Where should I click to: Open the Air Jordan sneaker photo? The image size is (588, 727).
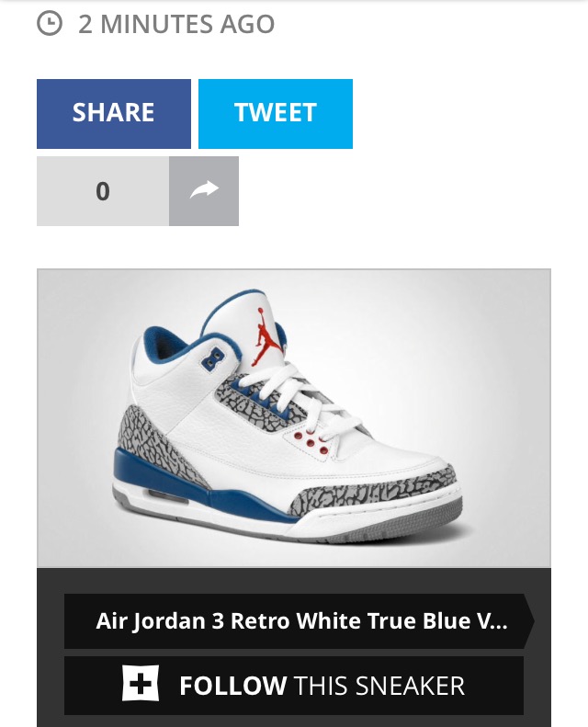294,418
